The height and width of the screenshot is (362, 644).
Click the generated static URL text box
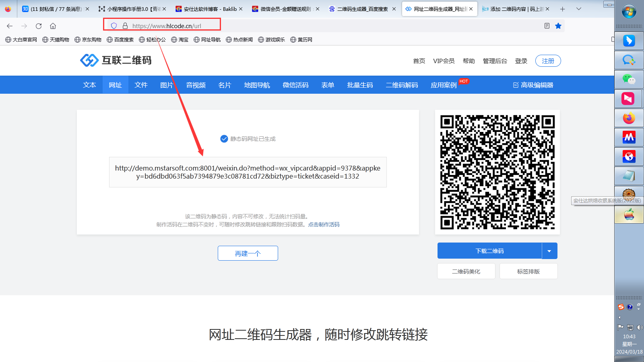click(x=248, y=172)
